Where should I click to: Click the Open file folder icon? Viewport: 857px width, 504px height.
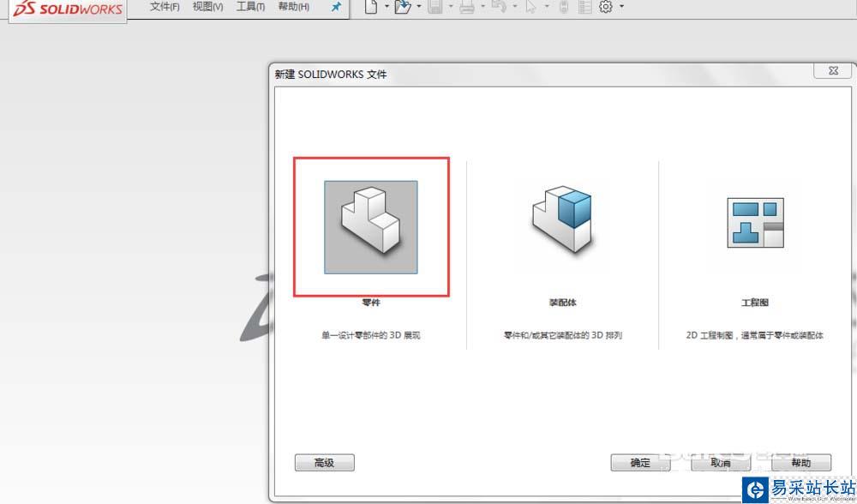(403, 7)
